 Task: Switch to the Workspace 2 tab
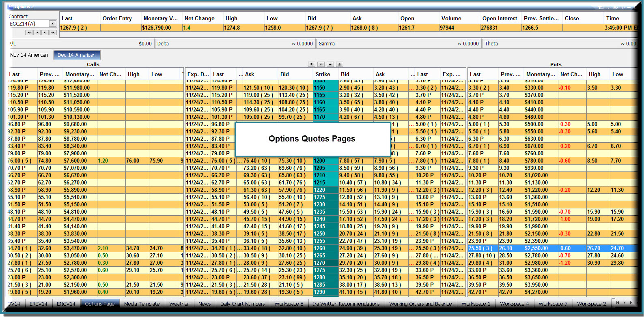592,304
